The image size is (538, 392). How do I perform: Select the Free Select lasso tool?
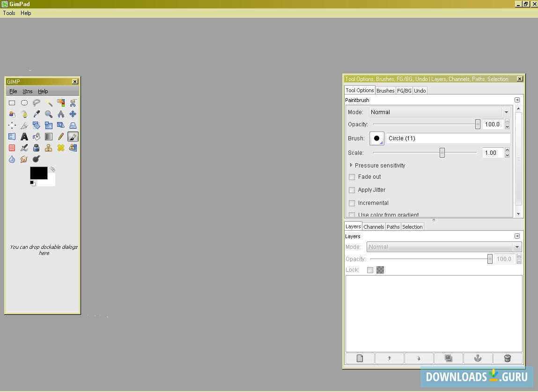pyautogui.click(x=37, y=103)
